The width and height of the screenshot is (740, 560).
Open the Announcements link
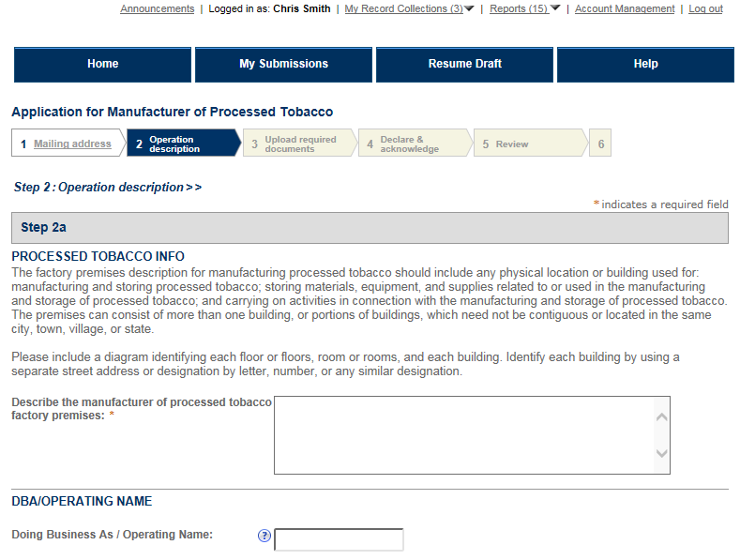pos(157,9)
